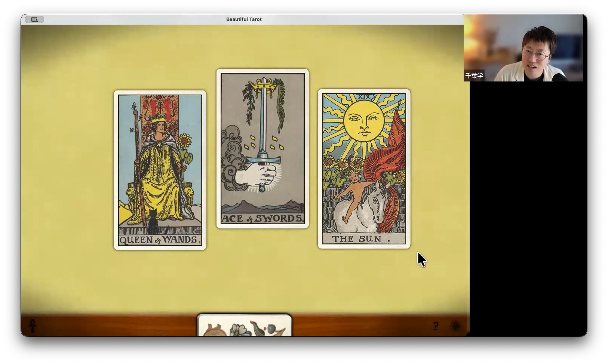The width and height of the screenshot is (608, 364).
Task: Click the 千葉学 name label
Action: 474,75
